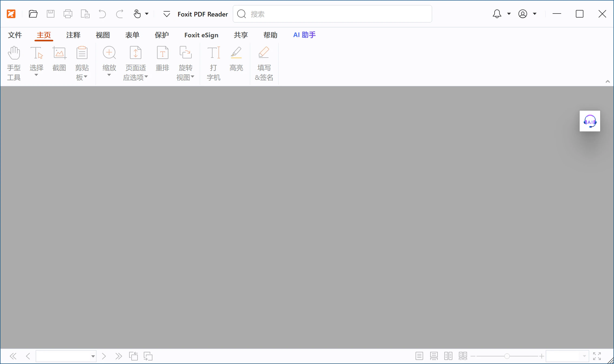Enable single page view mode

pos(419,356)
